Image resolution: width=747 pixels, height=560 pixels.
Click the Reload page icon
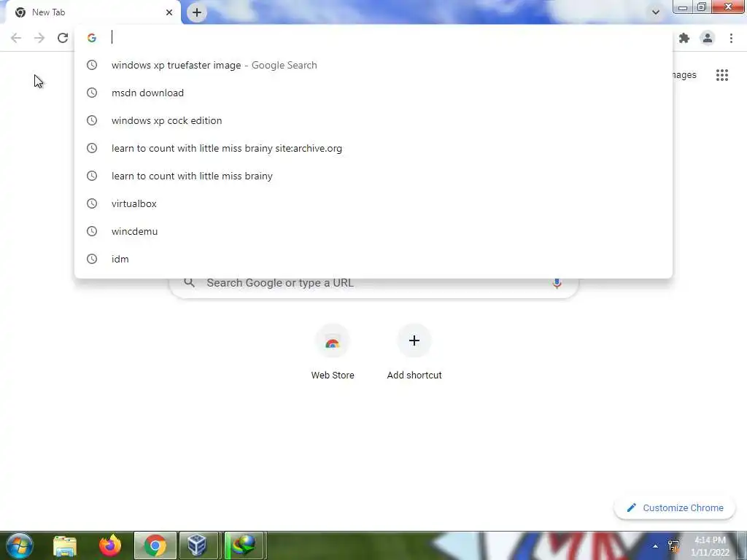coord(63,38)
